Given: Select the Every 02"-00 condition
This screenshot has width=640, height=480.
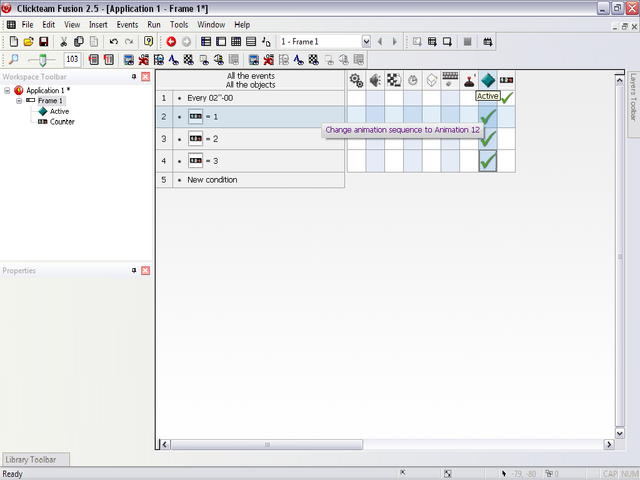Looking at the screenshot, I should point(210,98).
